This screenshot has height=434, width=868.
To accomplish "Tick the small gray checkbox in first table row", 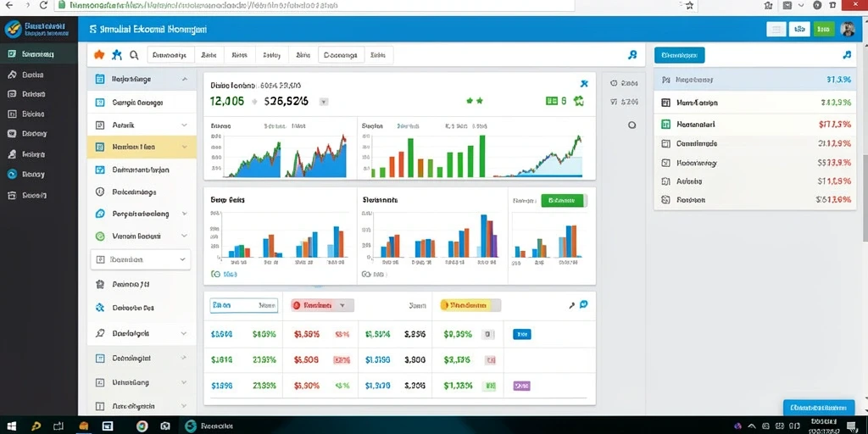I will 487,334.
